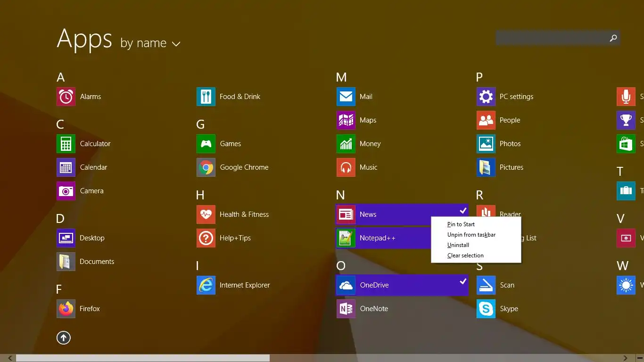Image resolution: width=644 pixels, height=362 pixels.
Task: Launch Internet Explorer icon
Action: pyautogui.click(x=206, y=285)
